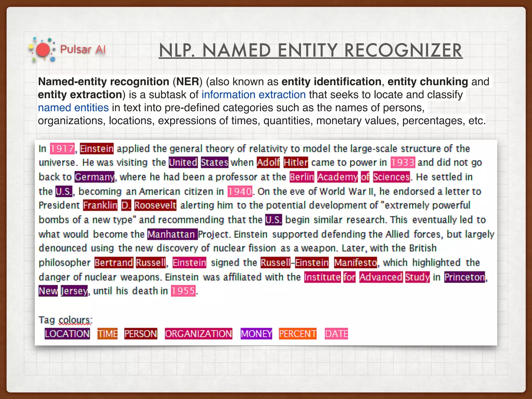Click the 'Tag colours:' label

pos(65,320)
